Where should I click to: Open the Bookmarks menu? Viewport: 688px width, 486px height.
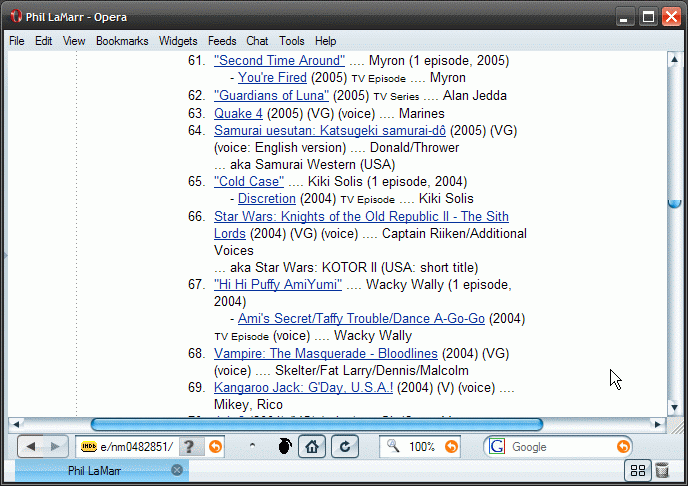(x=122, y=41)
